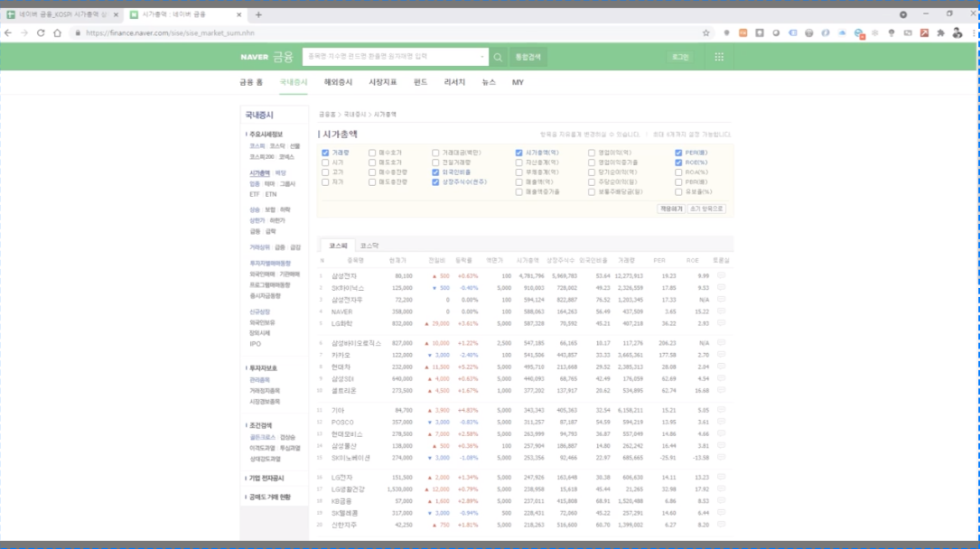Viewport: 980px width, 549px height.
Task: Open the POSCO stock row link
Action: (x=342, y=423)
